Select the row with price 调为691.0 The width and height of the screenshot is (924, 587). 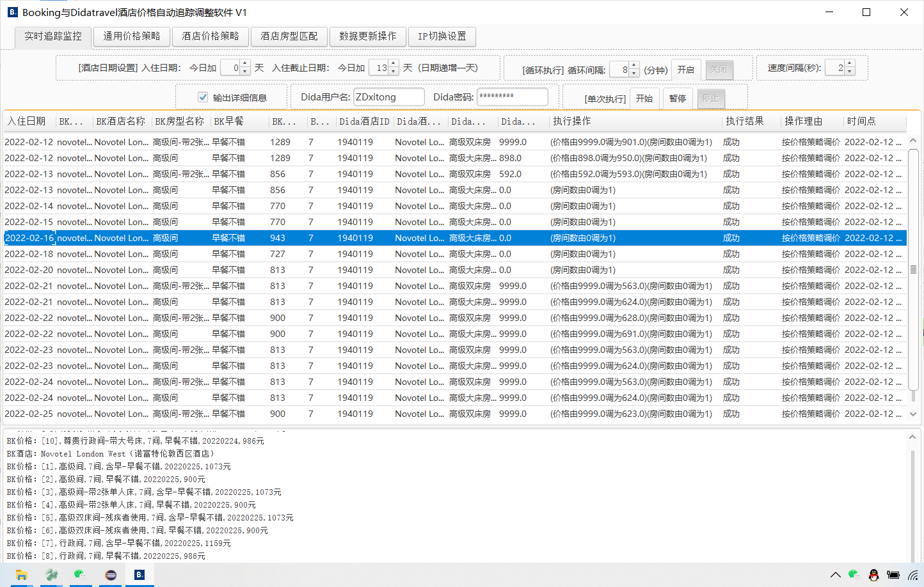(455, 334)
